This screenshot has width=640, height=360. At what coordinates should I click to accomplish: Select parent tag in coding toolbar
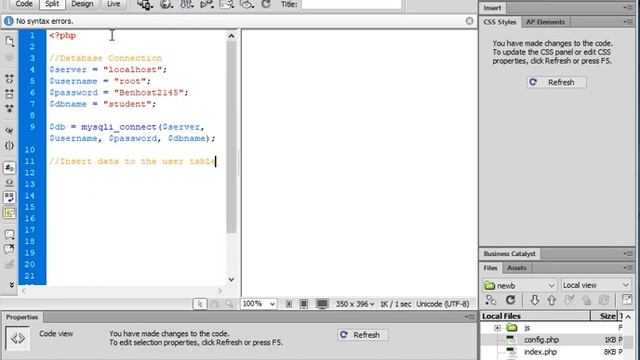point(9,131)
